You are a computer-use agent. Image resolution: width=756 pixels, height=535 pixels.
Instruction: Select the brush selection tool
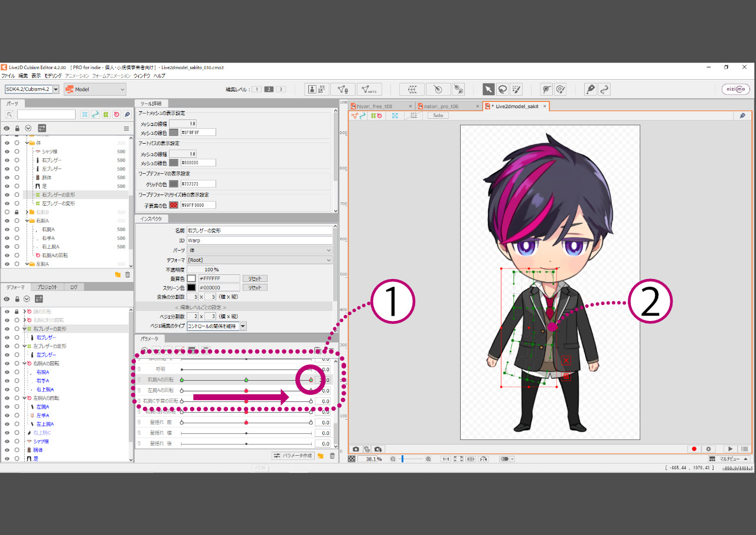click(x=516, y=89)
